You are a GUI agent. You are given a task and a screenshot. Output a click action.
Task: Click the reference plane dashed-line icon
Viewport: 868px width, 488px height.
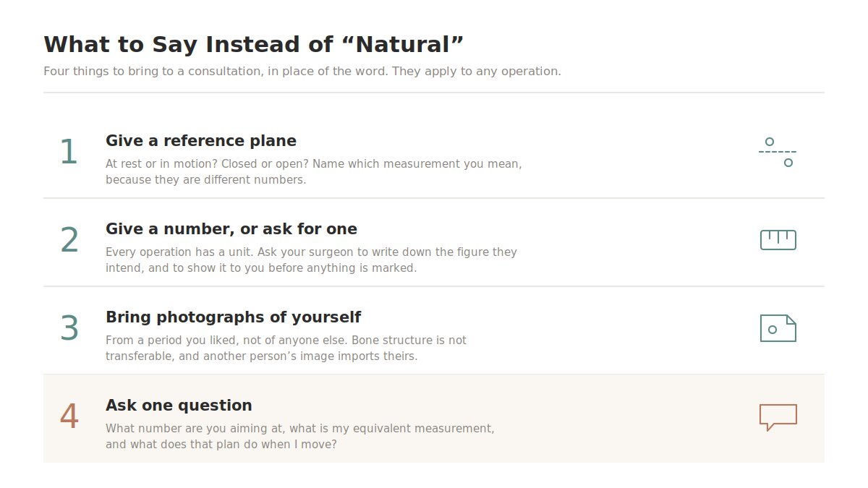[778, 152]
